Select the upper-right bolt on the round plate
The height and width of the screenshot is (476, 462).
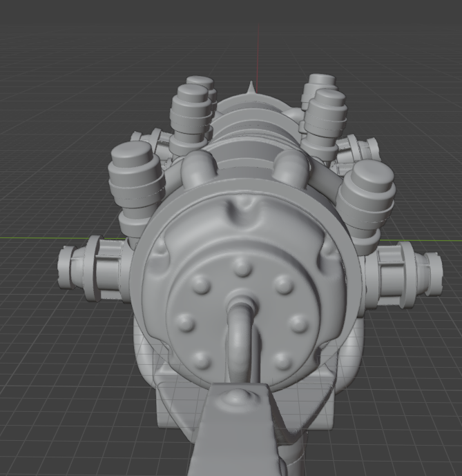coord(283,284)
